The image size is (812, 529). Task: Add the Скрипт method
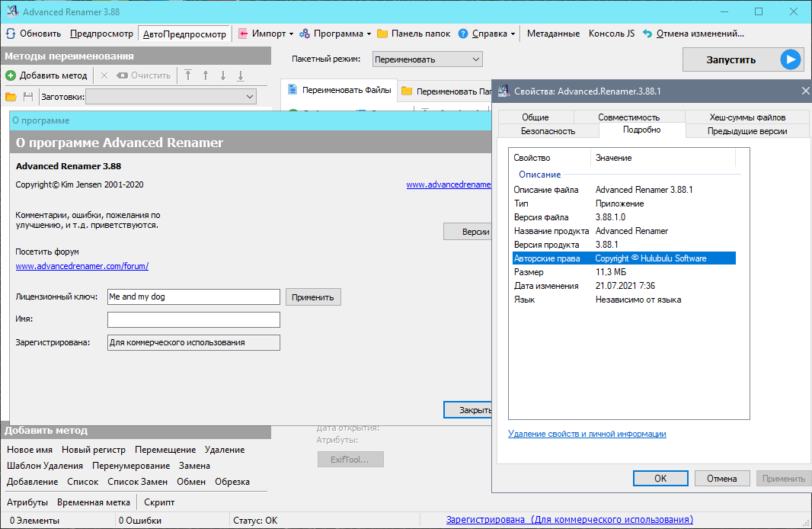click(159, 502)
